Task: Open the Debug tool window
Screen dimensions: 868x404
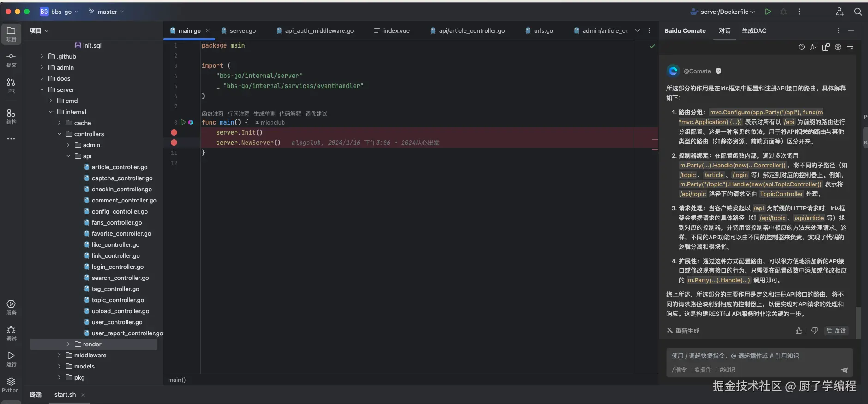Action: coord(11,333)
